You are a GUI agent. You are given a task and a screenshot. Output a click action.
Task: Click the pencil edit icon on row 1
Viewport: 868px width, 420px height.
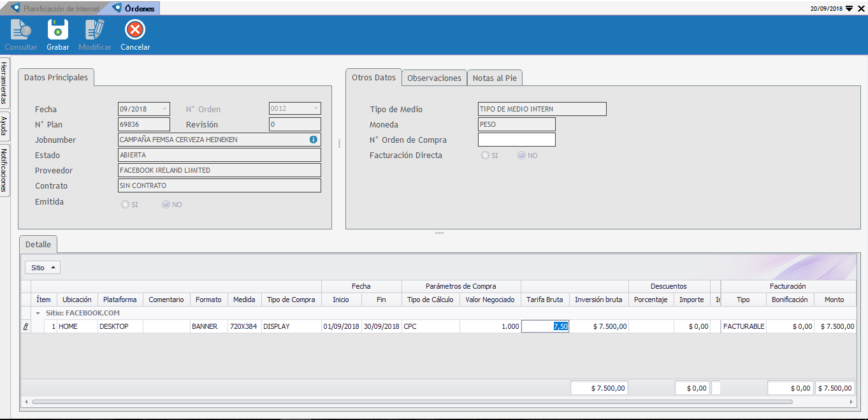click(x=26, y=326)
